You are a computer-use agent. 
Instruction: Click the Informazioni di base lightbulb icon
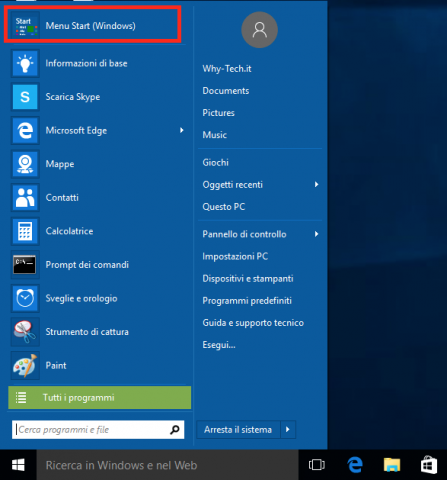[x=25, y=63]
